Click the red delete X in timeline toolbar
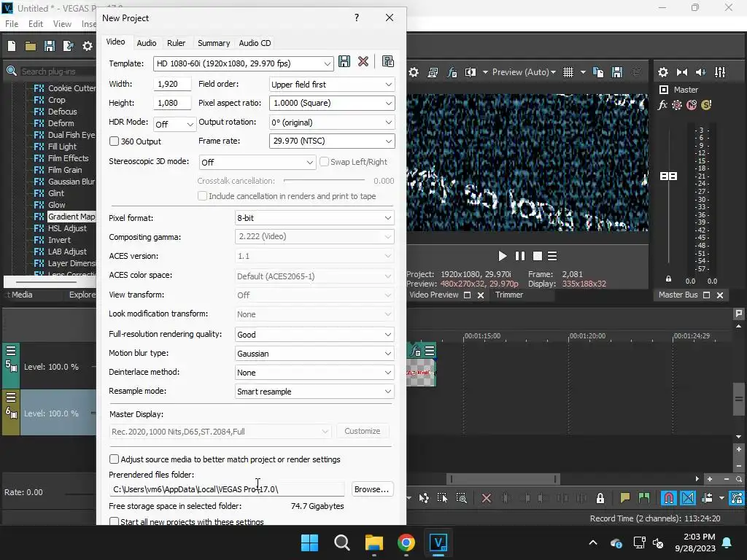This screenshot has width=747, height=560. click(x=487, y=499)
